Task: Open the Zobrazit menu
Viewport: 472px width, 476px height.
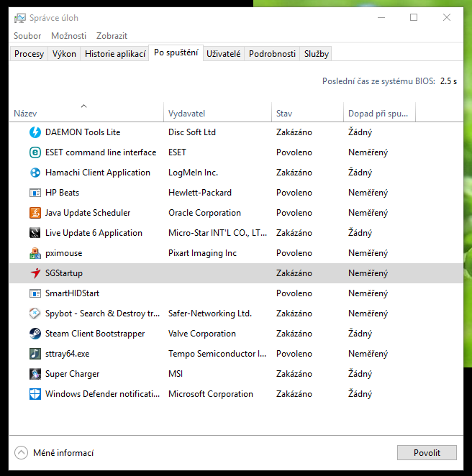Action: 112,36
